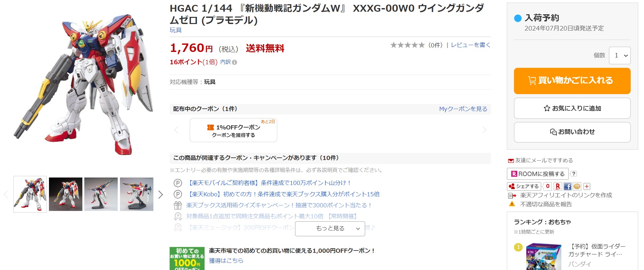644x270 pixels.
Task: Show previous product thumbnails arrow
Action: (x=6, y=195)
